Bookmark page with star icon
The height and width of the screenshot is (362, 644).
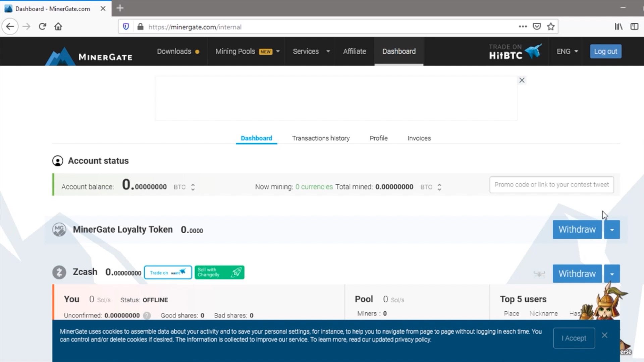coord(551,26)
